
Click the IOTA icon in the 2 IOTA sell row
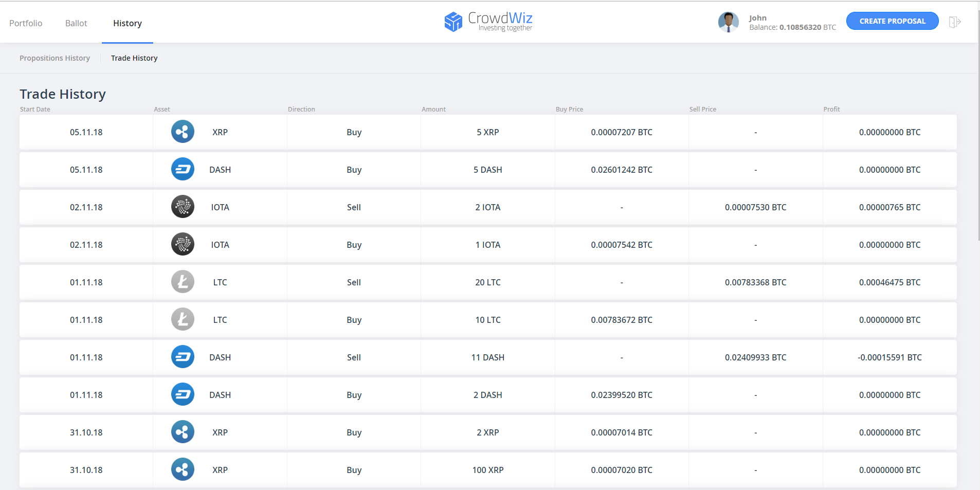(183, 207)
